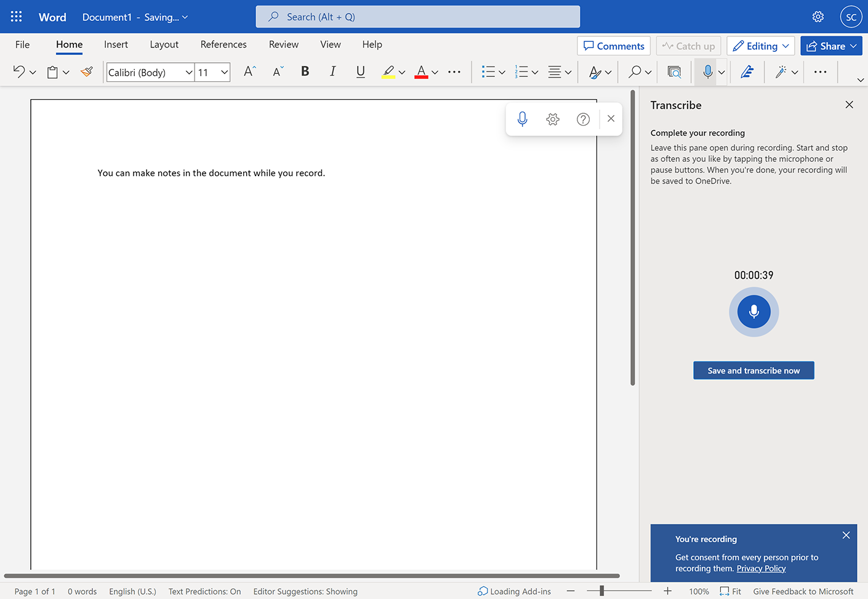
Task: Open the Privacy Policy link
Action: [x=761, y=568]
